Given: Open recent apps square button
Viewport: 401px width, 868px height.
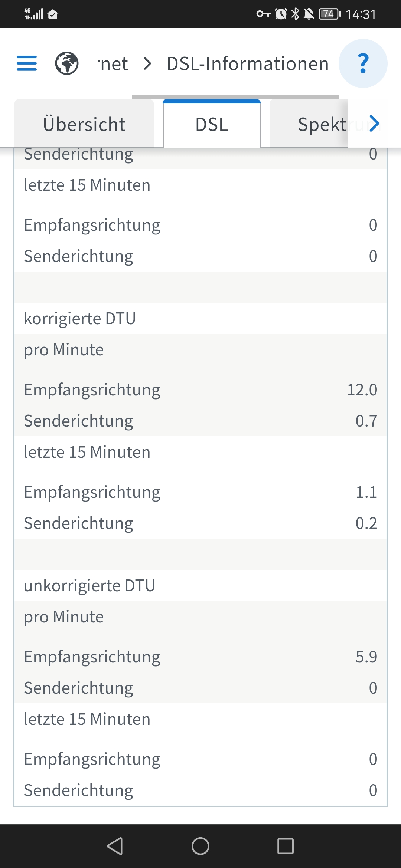Looking at the screenshot, I should 285,846.
